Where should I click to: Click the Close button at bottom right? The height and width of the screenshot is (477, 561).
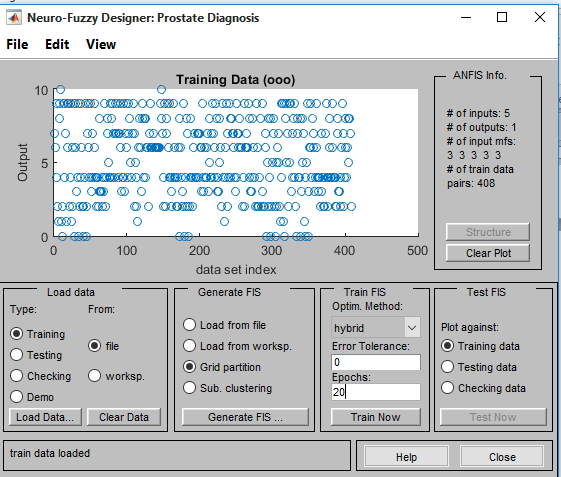pos(502,457)
